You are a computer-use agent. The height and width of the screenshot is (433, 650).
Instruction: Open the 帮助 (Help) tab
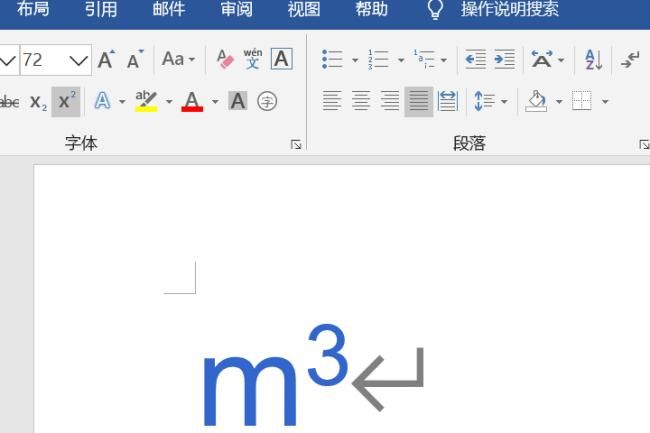(371, 9)
